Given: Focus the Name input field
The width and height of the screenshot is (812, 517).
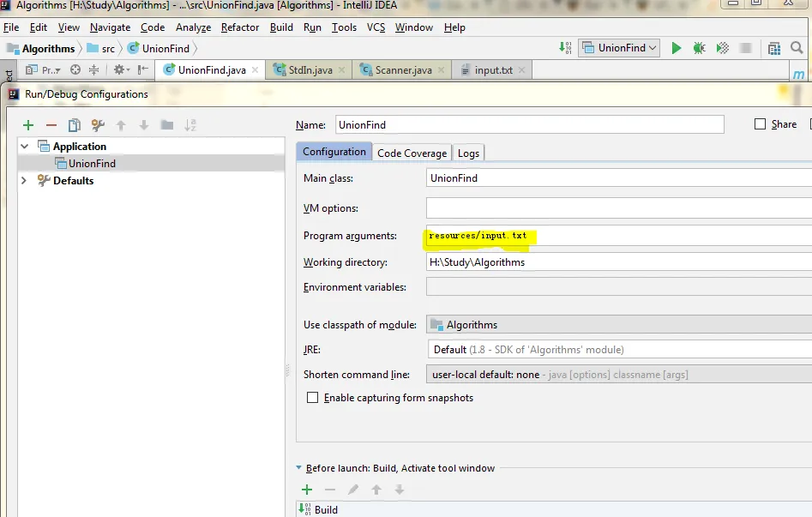Looking at the screenshot, I should (529, 125).
